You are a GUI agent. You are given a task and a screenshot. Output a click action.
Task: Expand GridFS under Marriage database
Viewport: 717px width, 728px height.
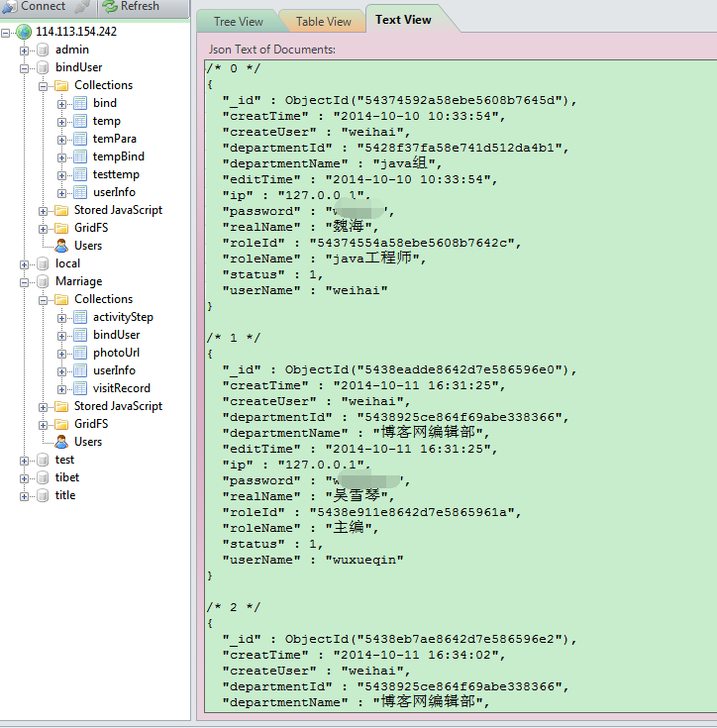coord(43,425)
